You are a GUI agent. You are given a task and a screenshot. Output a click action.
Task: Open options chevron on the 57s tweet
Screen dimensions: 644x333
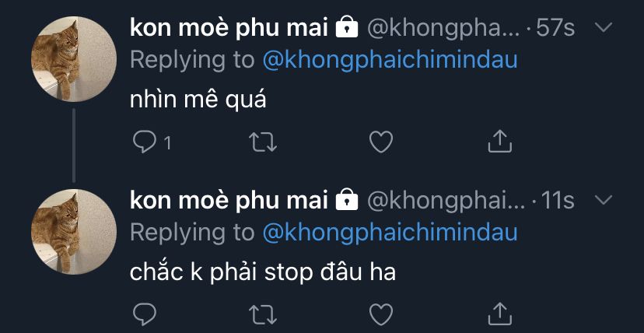click(604, 28)
